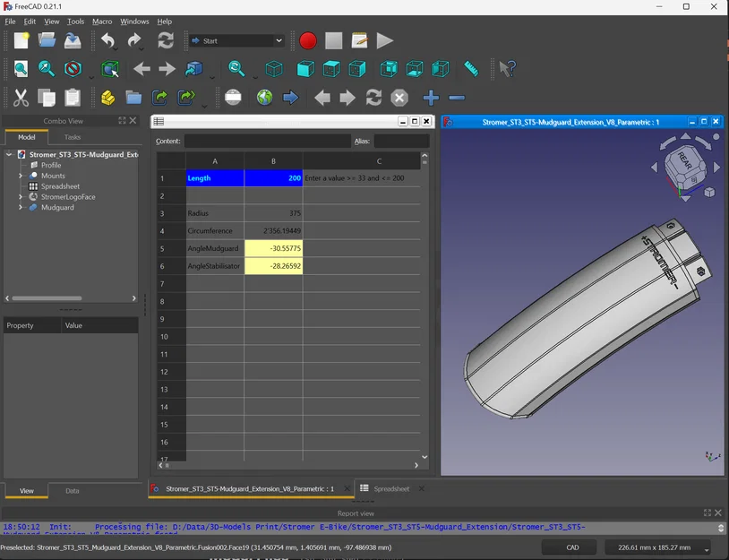
Task: Click the CAD navigation style button
Action: click(572, 547)
